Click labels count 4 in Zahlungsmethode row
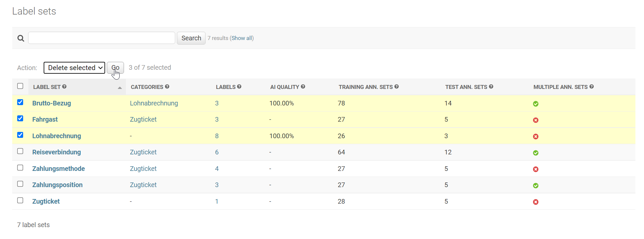Image resolution: width=644 pixels, height=239 pixels. pos(217,169)
